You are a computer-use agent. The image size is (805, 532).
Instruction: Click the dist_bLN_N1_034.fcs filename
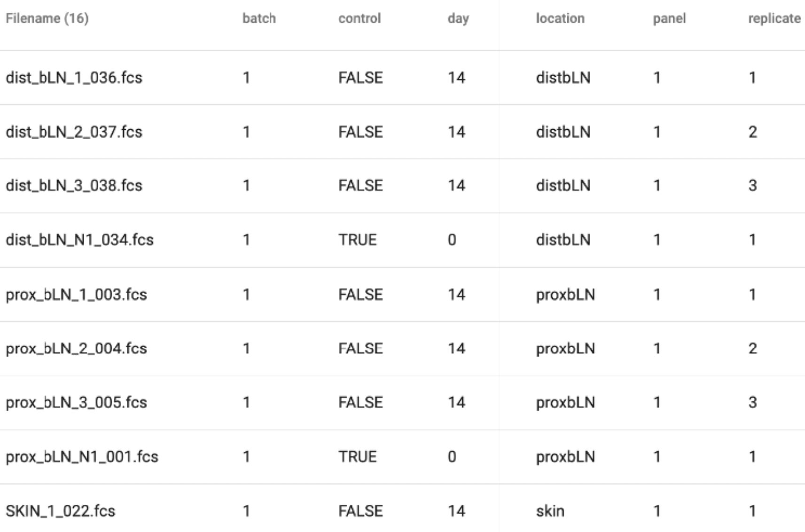click(79, 240)
